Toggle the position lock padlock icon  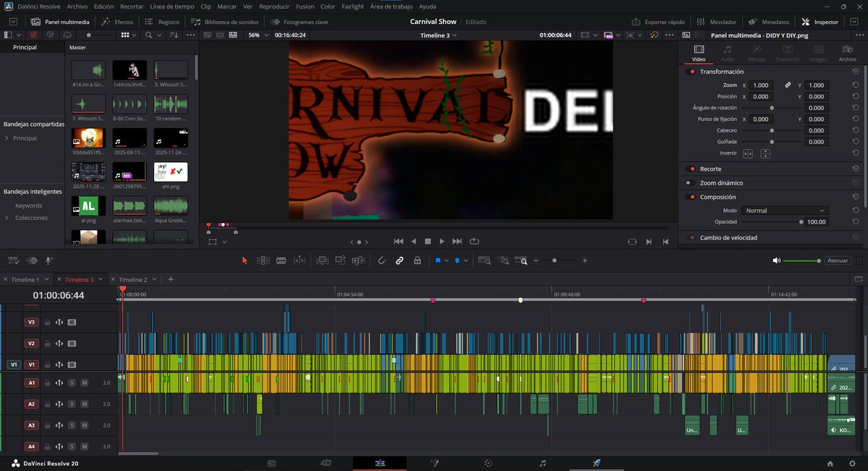(417, 260)
